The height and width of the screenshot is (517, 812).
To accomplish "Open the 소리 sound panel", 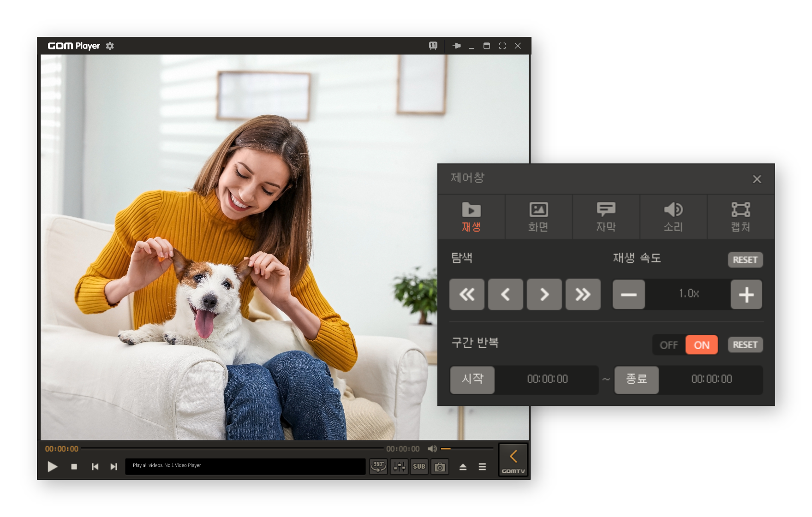I will click(673, 217).
